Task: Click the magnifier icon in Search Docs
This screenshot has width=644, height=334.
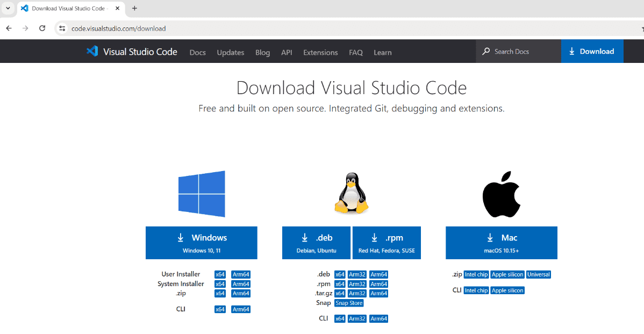Action: pyautogui.click(x=486, y=51)
